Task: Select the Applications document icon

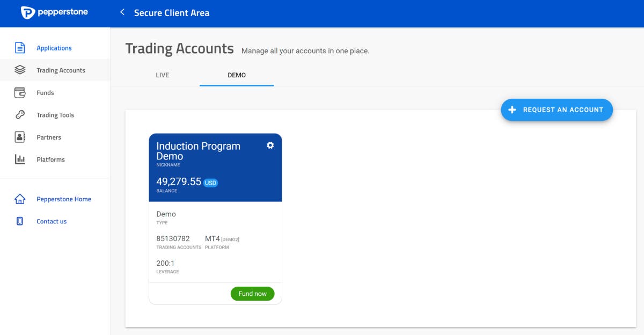Action: tap(20, 47)
